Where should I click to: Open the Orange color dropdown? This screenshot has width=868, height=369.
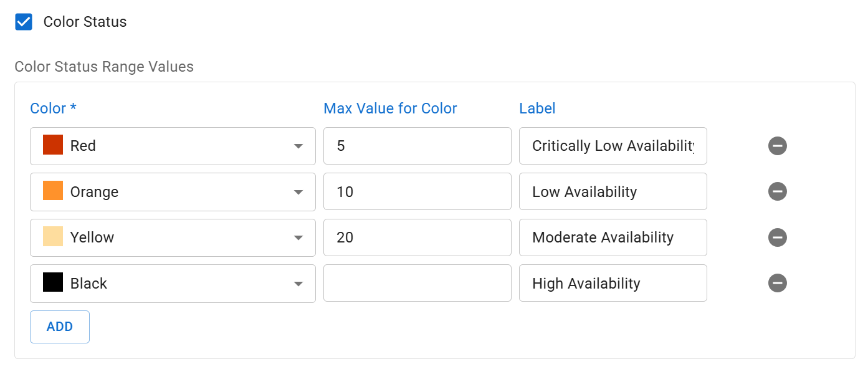[x=298, y=191]
